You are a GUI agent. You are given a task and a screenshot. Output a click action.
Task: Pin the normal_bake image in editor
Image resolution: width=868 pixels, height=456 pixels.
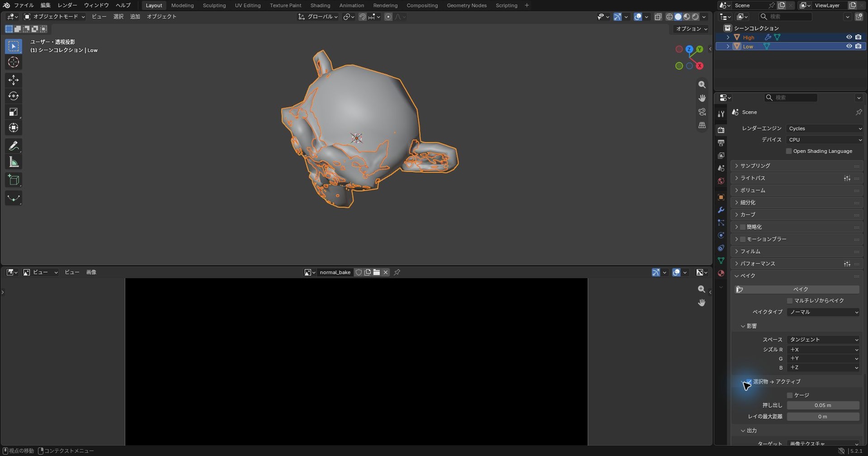coord(397,272)
